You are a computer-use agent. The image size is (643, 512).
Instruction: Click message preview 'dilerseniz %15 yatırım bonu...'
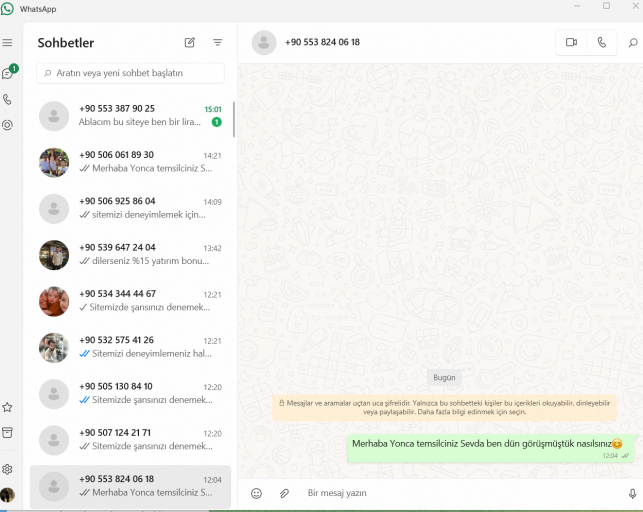pyautogui.click(x=150, y=261)
